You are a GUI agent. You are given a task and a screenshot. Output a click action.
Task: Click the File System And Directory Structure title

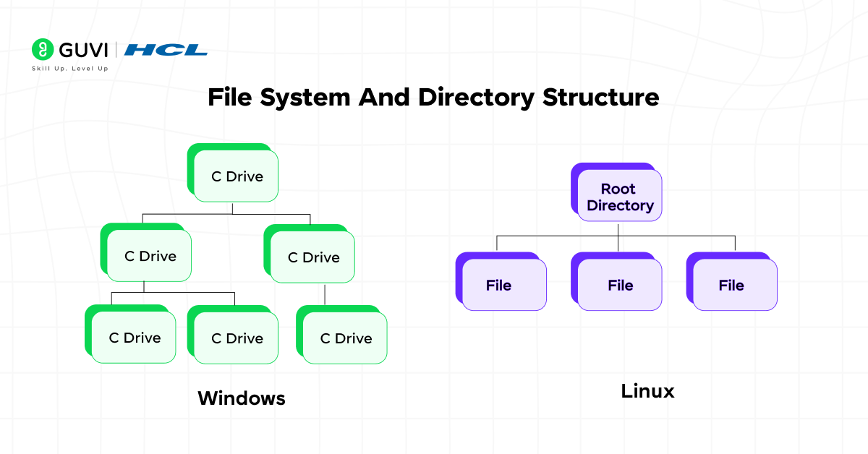(434, 97)
